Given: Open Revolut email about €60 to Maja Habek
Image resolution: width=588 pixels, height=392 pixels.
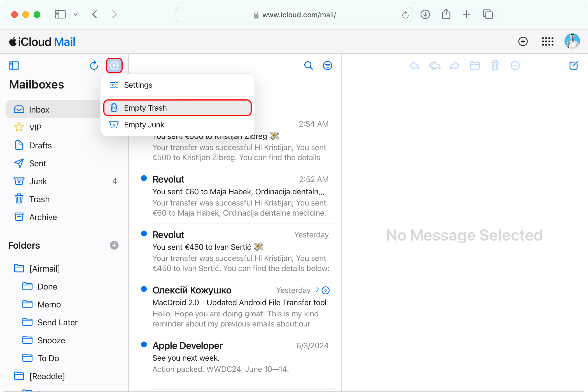Looking at the screenshot, I should click(235, 196).
